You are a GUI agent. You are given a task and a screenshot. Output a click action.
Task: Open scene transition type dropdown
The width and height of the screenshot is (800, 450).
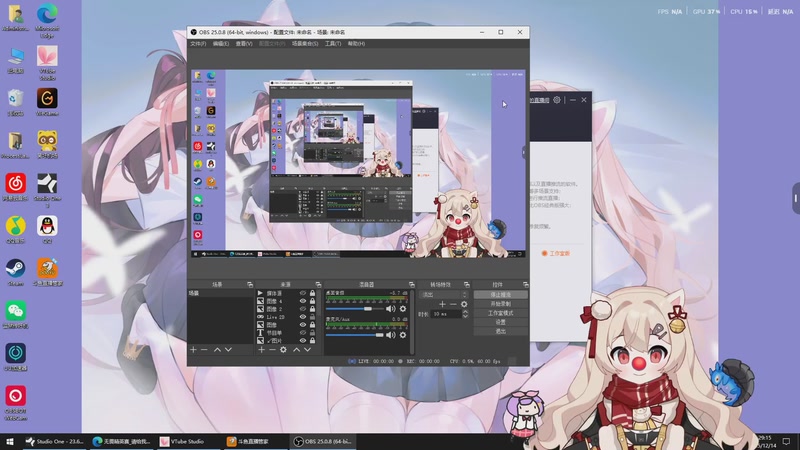tap(443, 294)
